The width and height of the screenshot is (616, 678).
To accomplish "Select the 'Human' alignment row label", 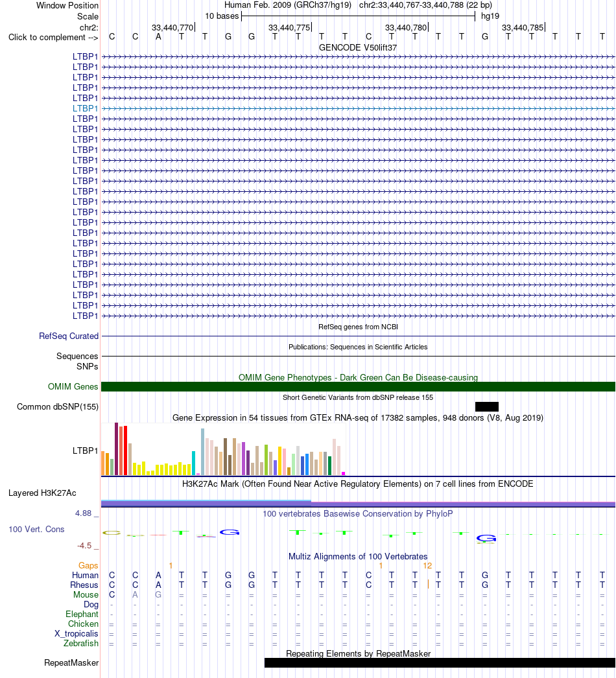I will (x=85, y=575).
